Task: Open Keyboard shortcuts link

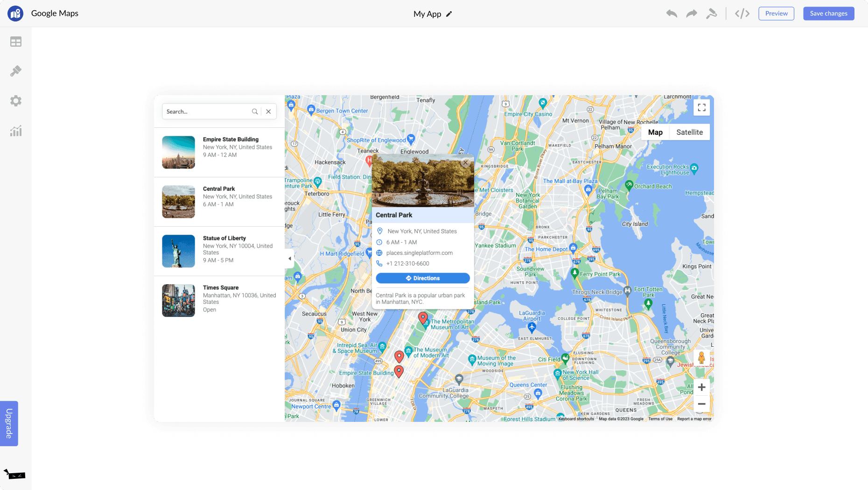Action: point(576,419)
